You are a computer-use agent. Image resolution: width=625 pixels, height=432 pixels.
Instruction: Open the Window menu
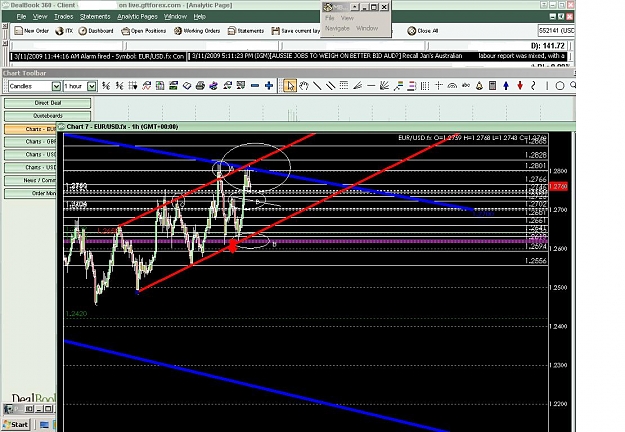175,17
